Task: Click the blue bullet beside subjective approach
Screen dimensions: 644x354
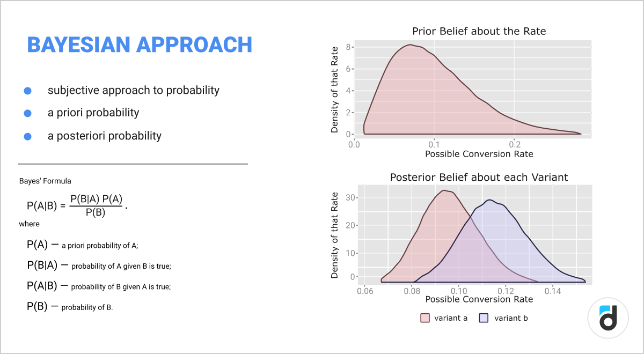Action: click(28, 91)
